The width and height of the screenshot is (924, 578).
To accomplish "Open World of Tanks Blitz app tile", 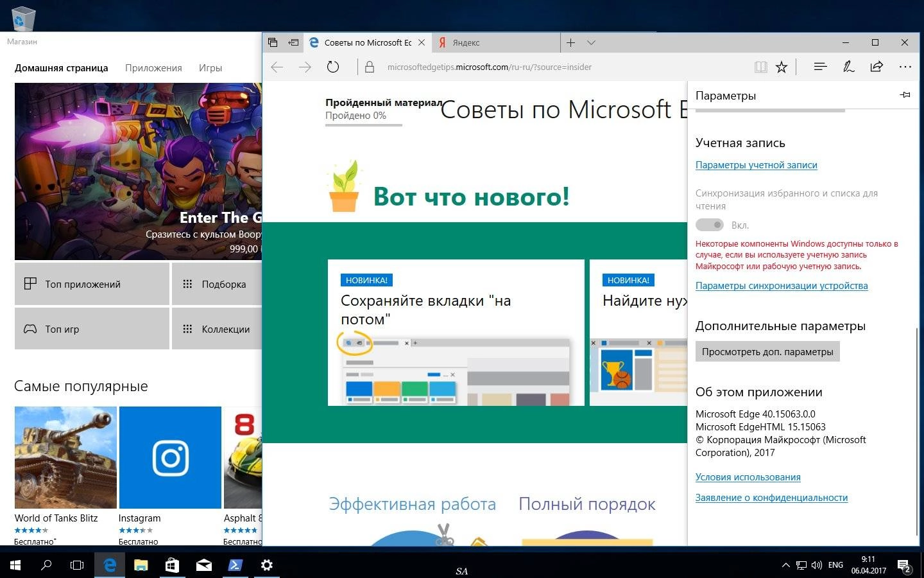I will coord(65,475).
